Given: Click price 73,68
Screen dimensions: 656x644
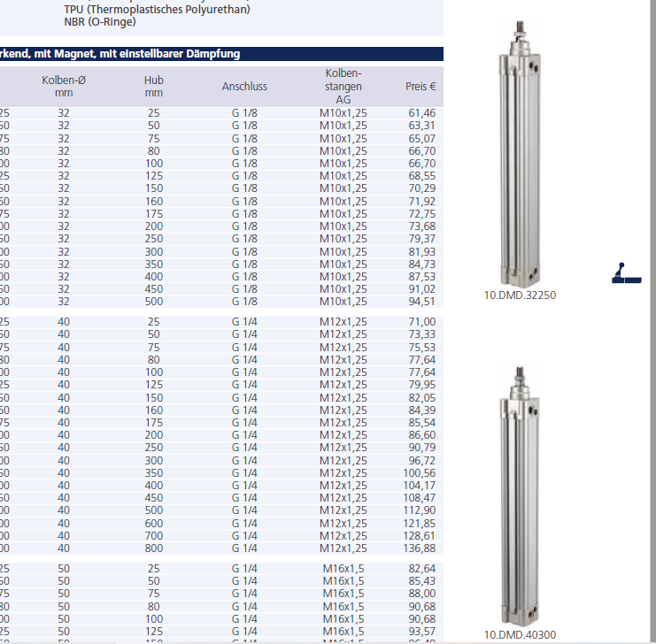Looking at the screenshot, I should [x=421, y=226].
